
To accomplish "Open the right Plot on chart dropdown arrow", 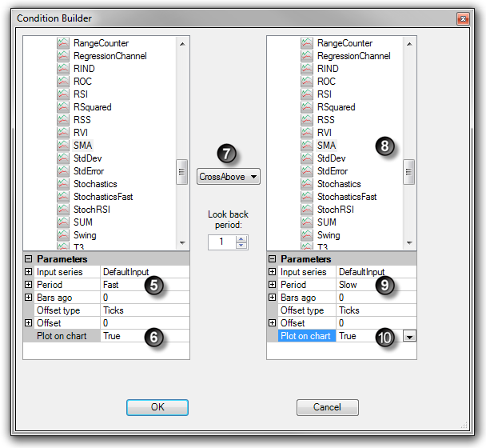I will click(409, 337).
